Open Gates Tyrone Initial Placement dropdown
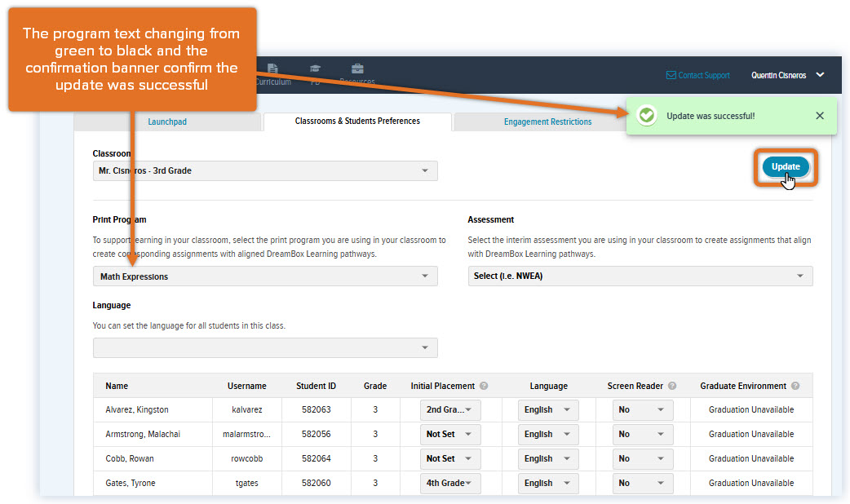The image size is (850, 504). [450, 483]
